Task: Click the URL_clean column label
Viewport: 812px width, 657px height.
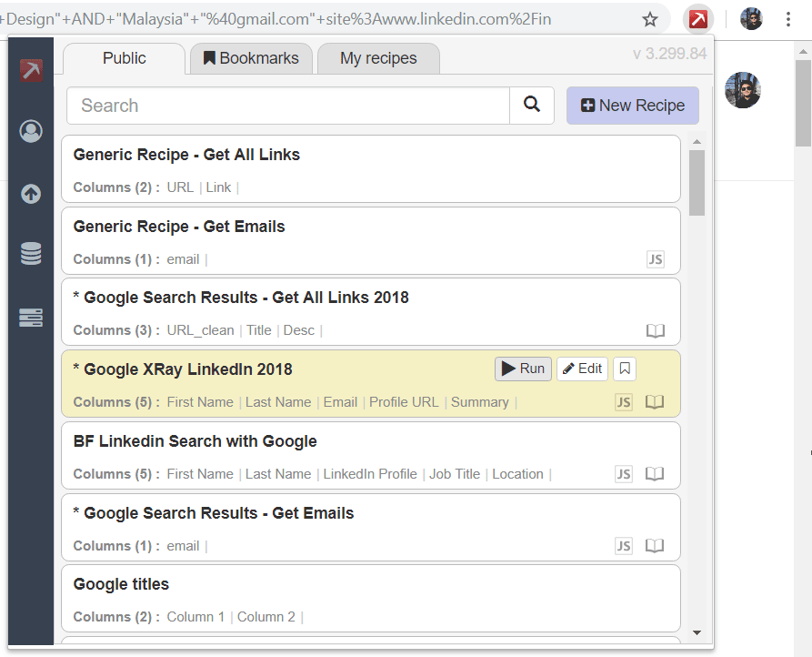Action: point(200,330)
